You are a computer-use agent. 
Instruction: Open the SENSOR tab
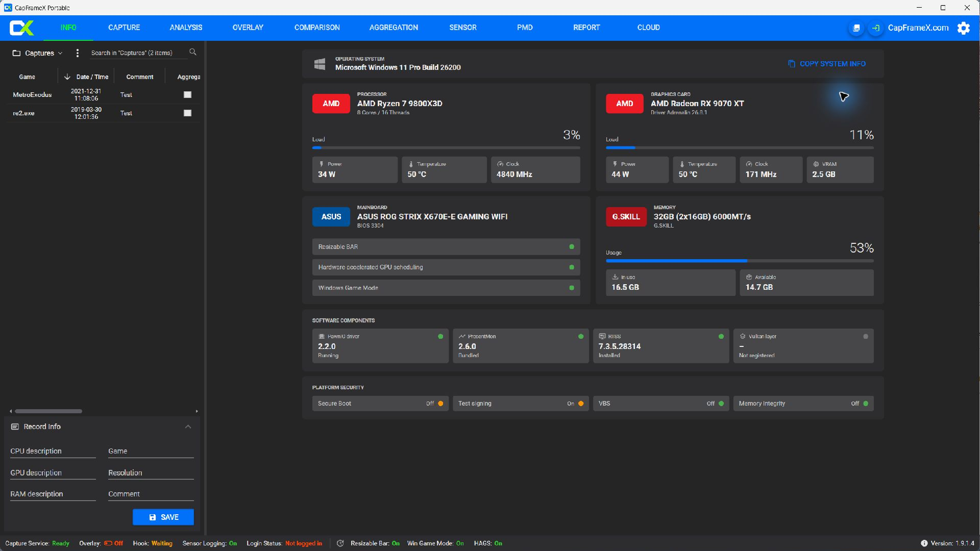pos(463,28)
